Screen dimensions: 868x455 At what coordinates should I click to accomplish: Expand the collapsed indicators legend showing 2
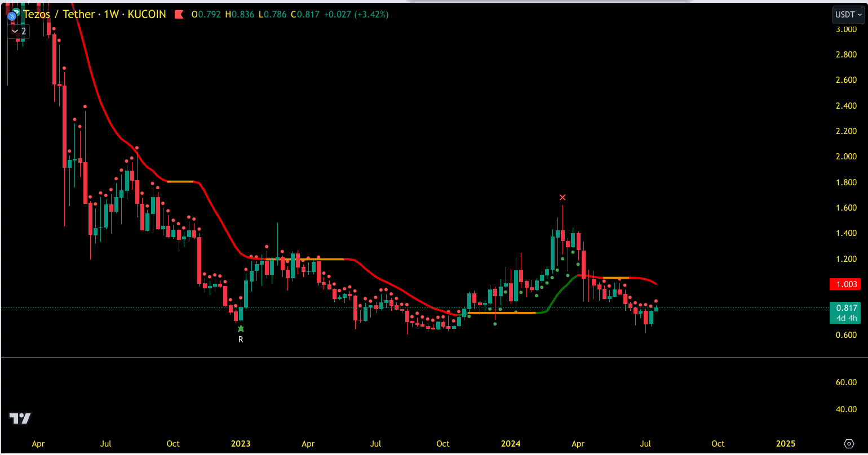coord(18,32)
